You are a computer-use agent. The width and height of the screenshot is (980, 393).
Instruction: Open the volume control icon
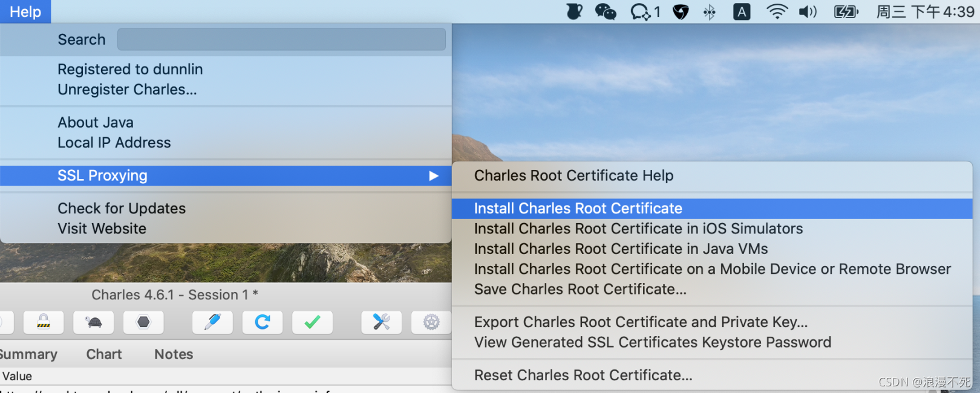pos(808,11)
